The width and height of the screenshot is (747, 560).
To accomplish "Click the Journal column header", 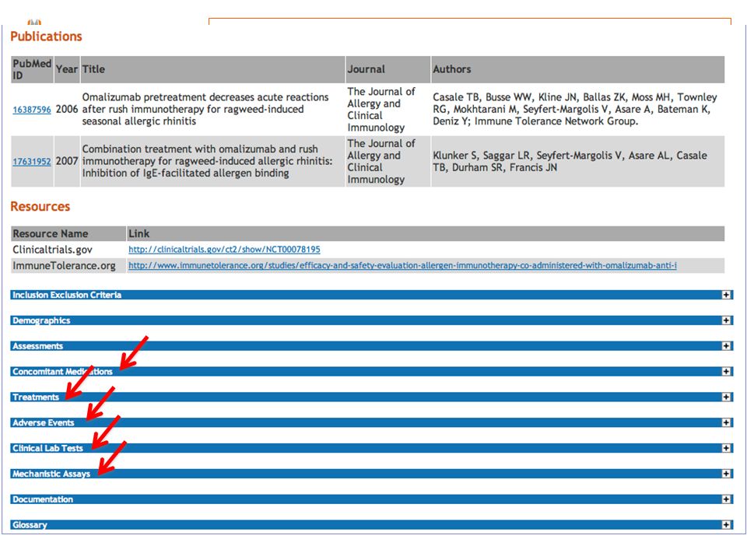I will (x=388, y=69).
